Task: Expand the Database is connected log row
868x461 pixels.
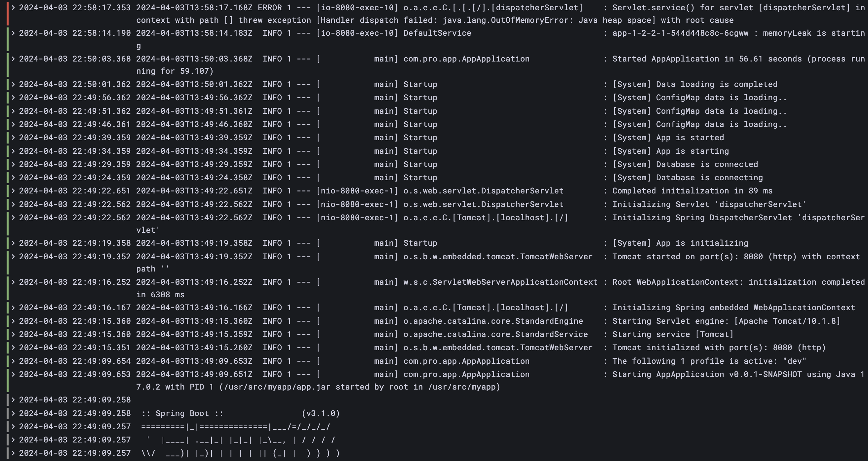Action: click(x=13, y=164)
